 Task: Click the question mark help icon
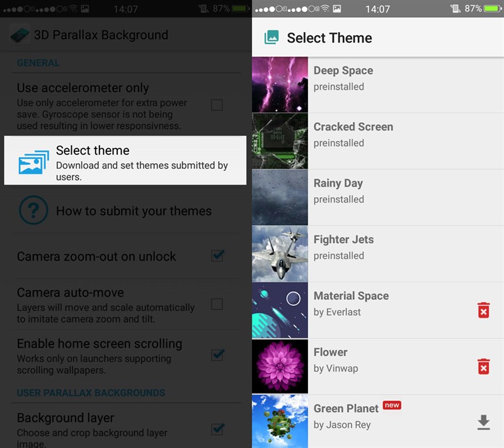pyautogui.click(x=33, y=210)
